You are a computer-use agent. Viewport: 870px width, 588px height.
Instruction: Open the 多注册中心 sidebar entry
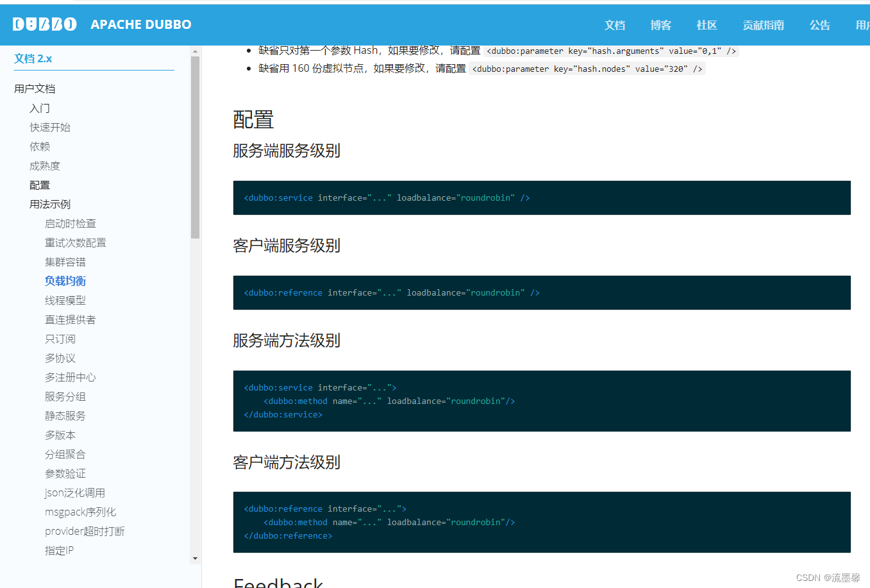click(x=70, y=377)
